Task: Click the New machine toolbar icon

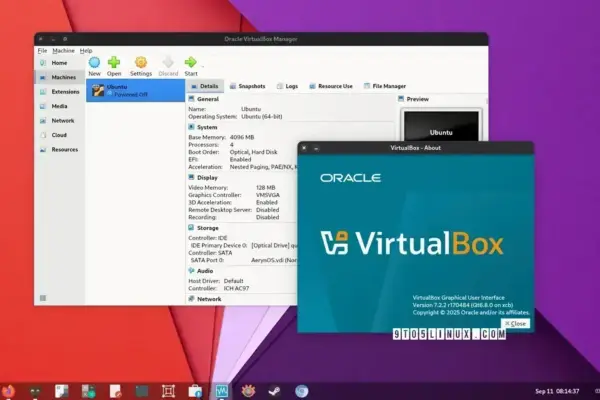Action: click(94, 66)
